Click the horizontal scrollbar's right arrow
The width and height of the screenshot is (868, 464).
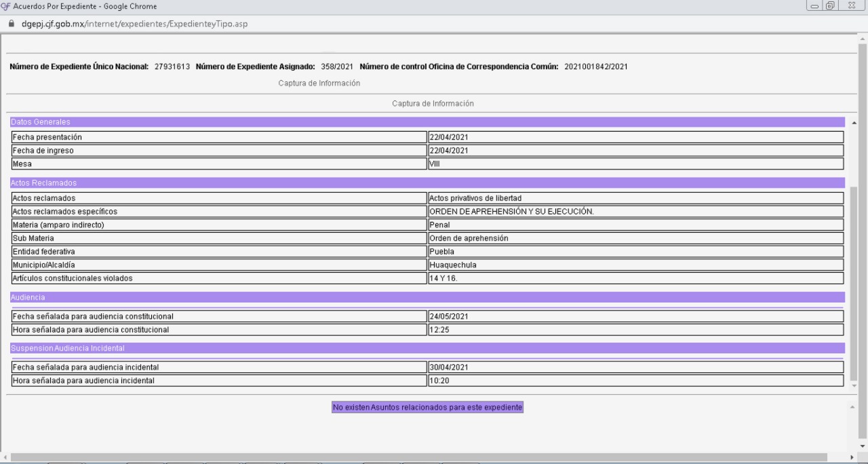point(853,457)
